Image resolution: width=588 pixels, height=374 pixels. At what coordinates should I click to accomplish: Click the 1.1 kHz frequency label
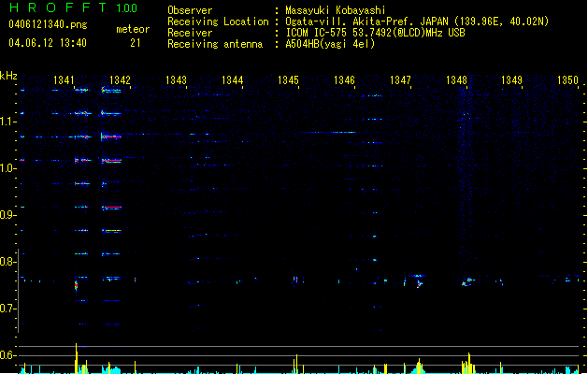click(7, 122)
